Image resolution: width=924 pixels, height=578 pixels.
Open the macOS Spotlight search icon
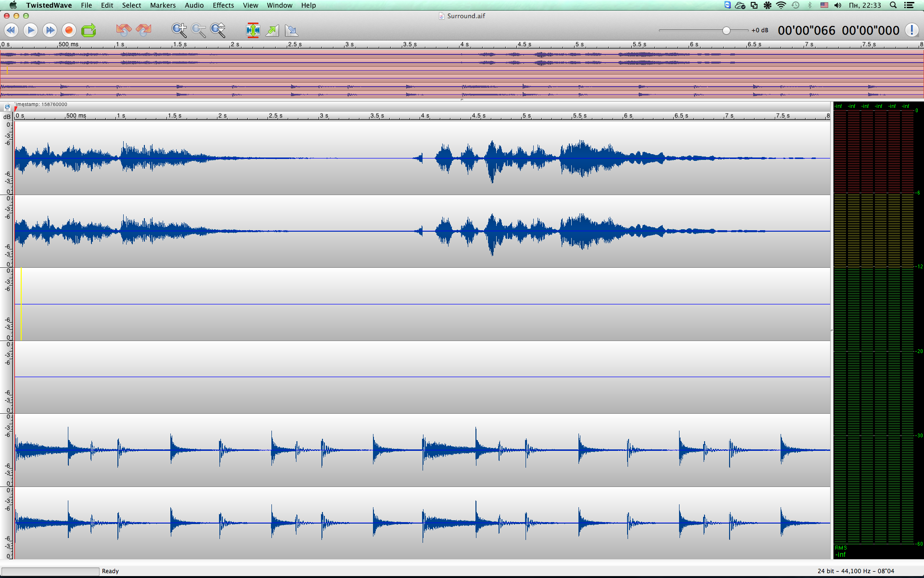893,5
